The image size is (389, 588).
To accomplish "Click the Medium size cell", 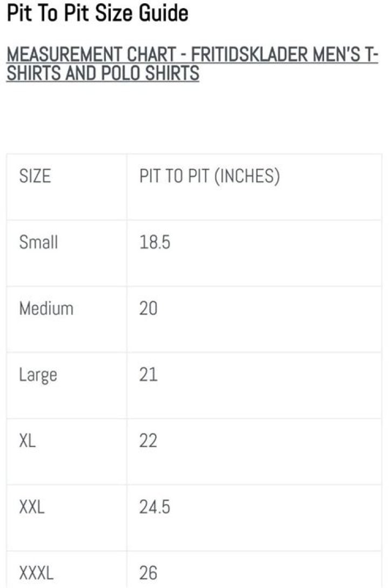I will [46, 309].
